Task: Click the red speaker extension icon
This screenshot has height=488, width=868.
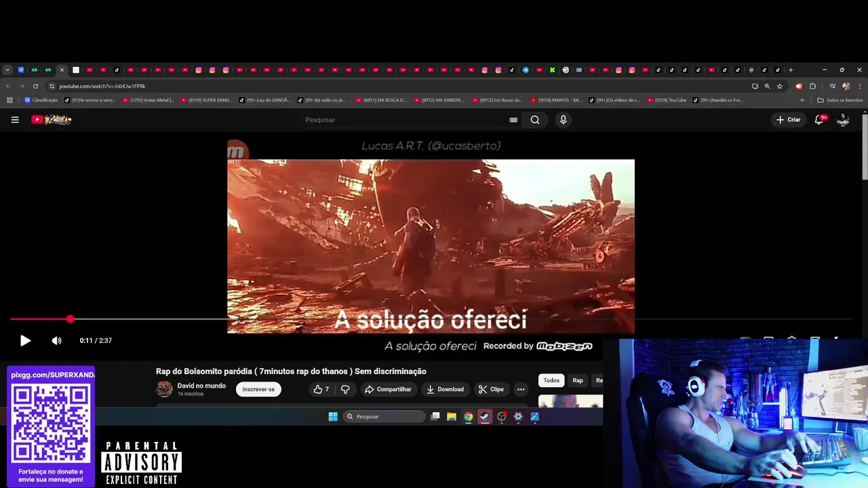Action: pos(798,86)
